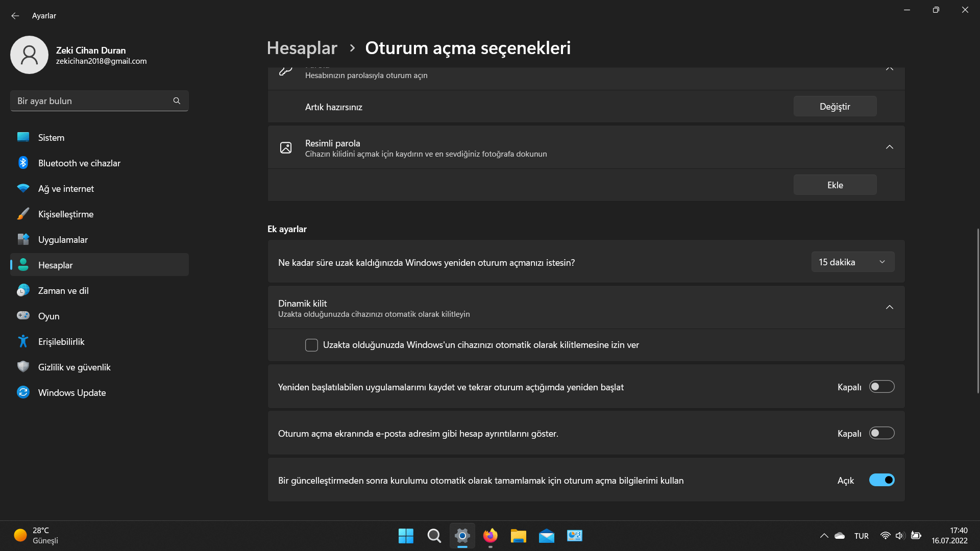The image size is (980, 551).
Task: Toggle show account details on sign-in screen
Action: 882,433
